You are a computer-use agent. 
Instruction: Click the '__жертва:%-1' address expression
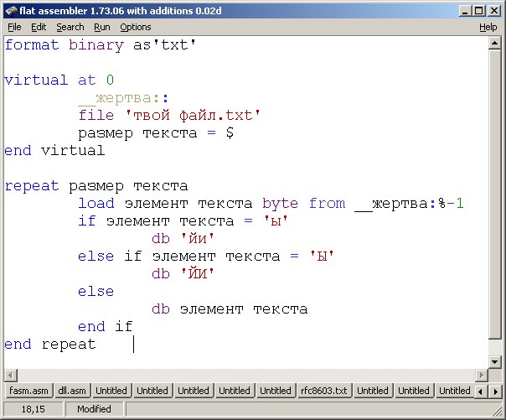click(409, 204)
